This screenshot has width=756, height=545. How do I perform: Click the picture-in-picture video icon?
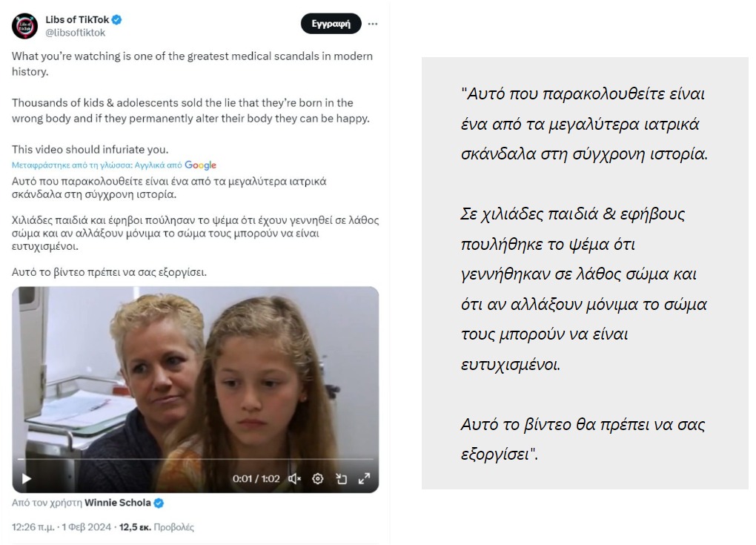pos(342,478)
